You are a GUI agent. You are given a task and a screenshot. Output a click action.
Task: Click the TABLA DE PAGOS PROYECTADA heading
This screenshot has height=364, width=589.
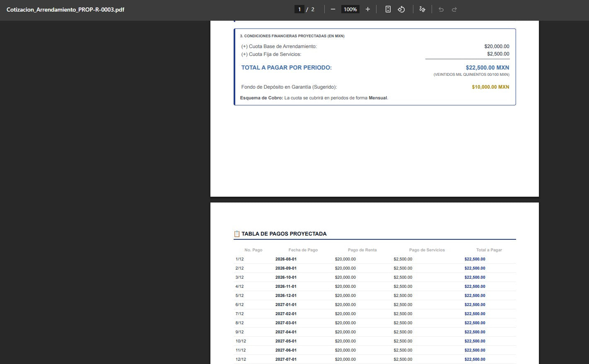(284, 234)
